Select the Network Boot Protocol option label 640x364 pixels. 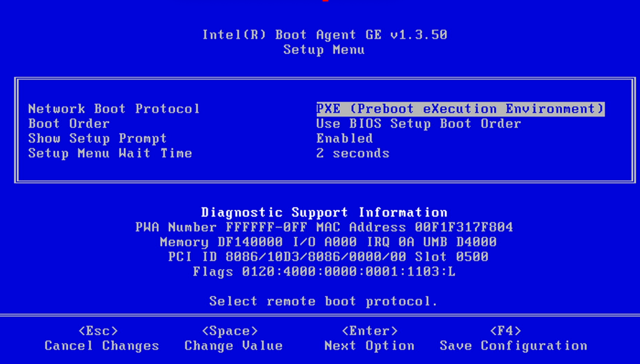click(x=114, y=109)
